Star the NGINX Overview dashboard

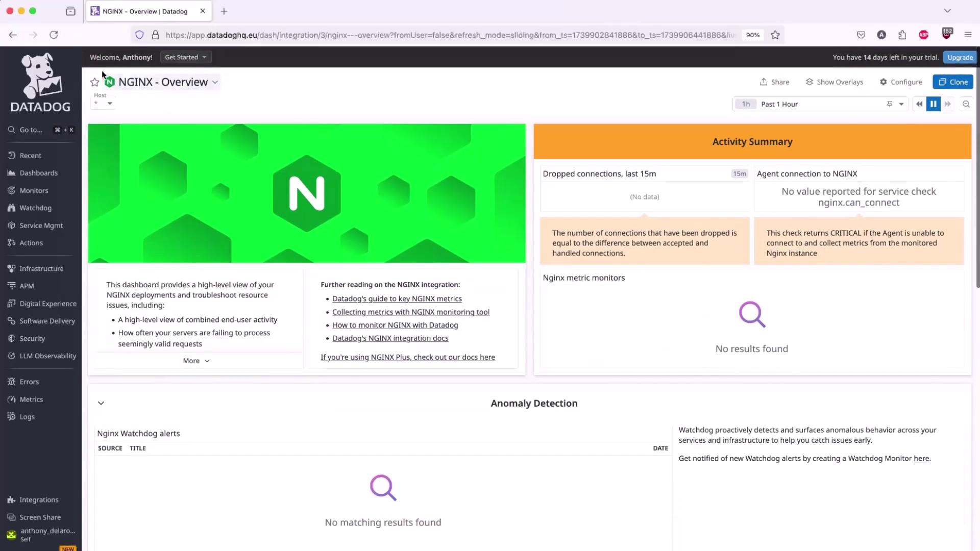point(94,82)
